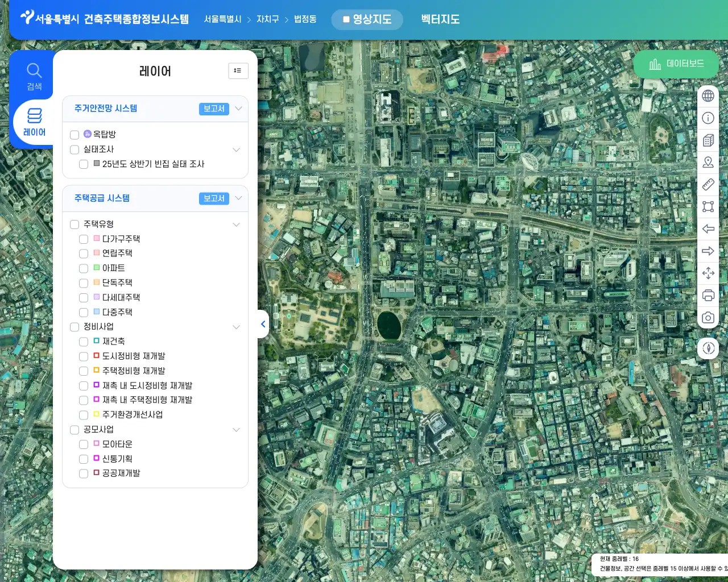
Task: Open the building information tool
Action: 708,140
